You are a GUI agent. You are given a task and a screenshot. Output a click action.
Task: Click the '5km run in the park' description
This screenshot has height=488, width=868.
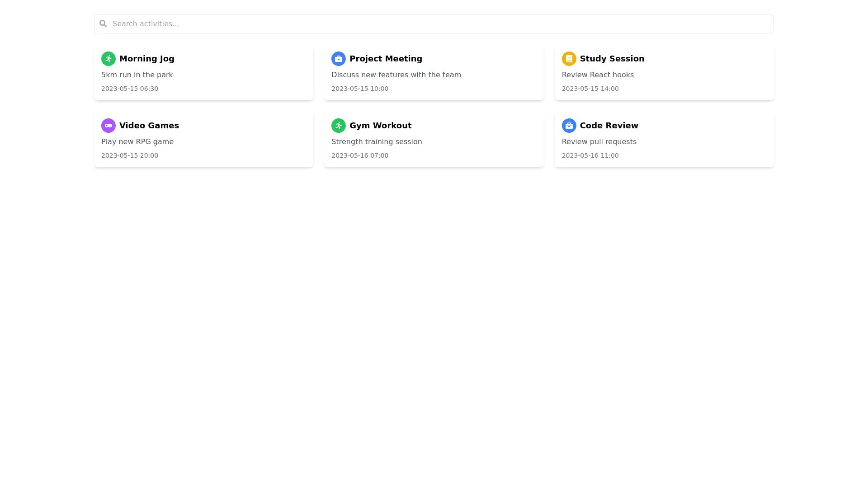pos(137,75)
